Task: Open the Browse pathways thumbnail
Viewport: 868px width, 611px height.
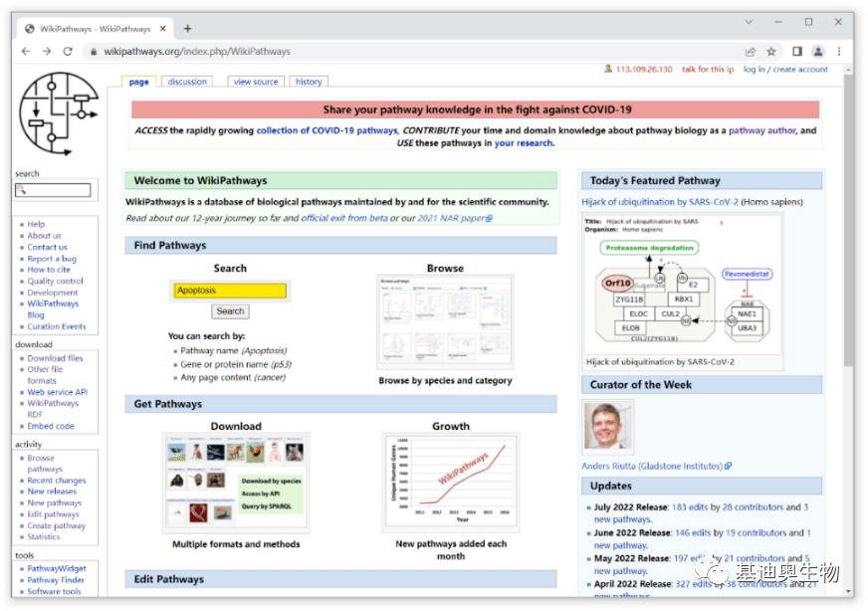Action: (x=445, y=322)
